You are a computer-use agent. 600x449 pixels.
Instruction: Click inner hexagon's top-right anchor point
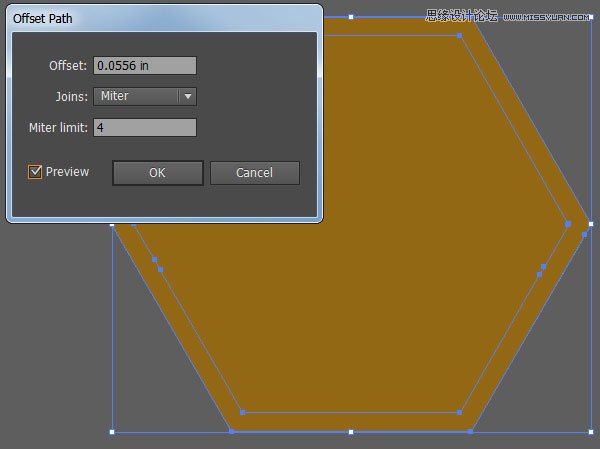pyautogui.click(x=460, y=36)
